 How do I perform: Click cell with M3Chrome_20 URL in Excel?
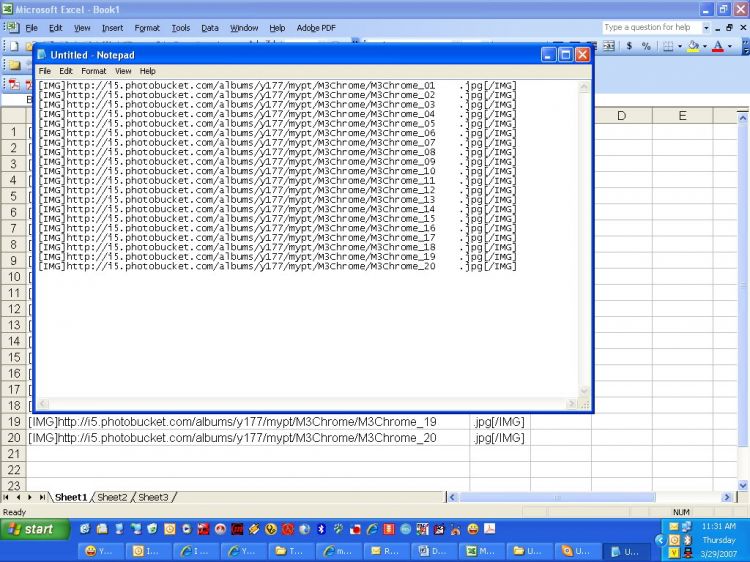pos(248,438)
